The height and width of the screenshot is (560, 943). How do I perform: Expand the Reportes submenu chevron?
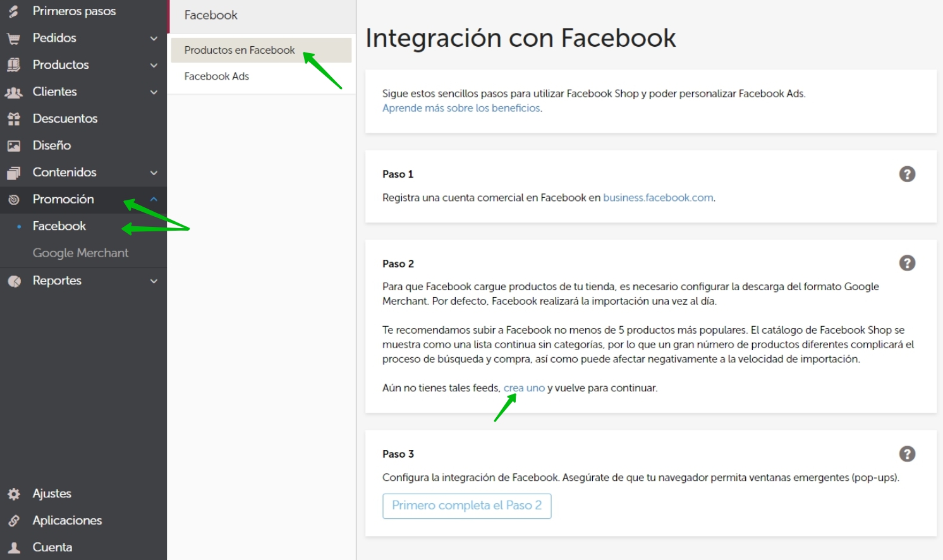154,281
